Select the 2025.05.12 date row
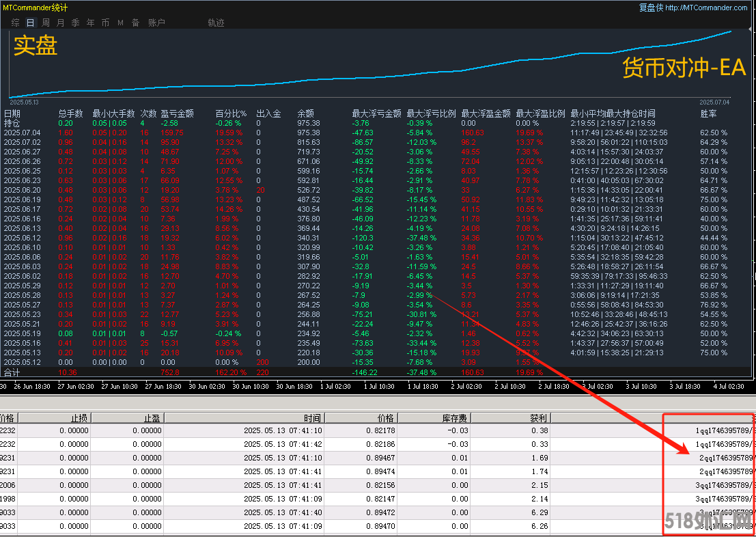 pyautogui.click(x=22, y=362)
